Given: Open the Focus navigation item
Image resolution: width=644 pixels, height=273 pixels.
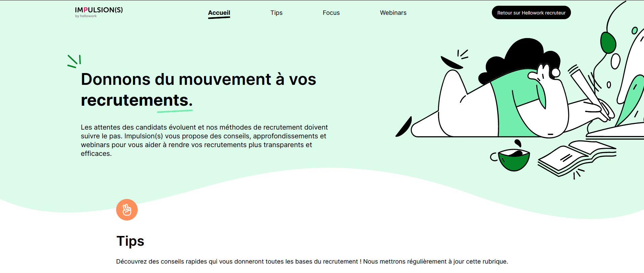Looking at the screenshot, I should [x=331, y=13].
